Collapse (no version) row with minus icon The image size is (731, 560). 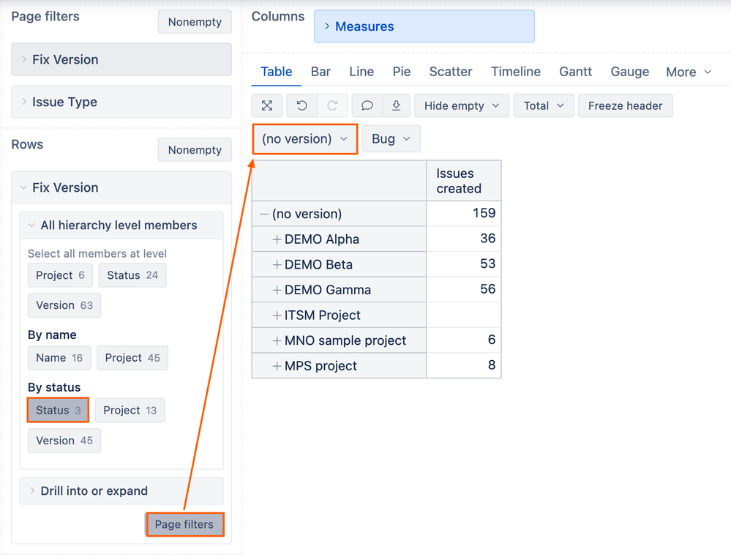click(x=264, y=214)
